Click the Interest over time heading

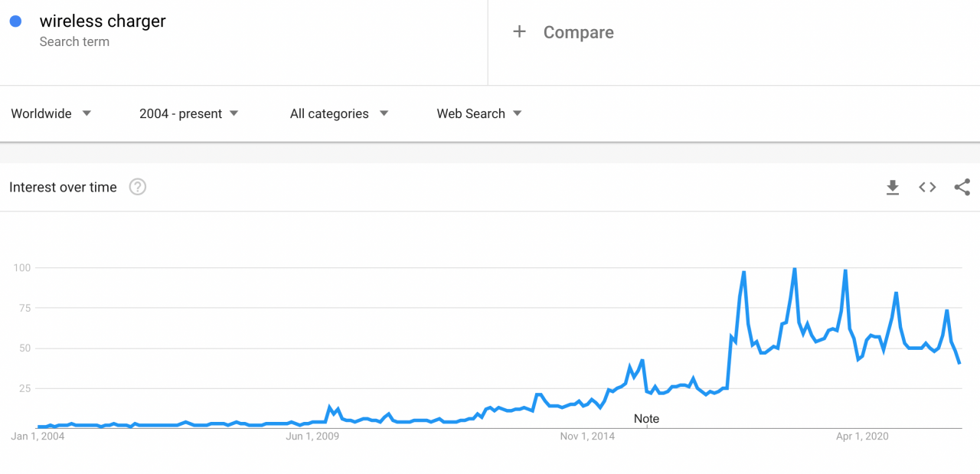pyautogui.click(x=63, y=187)
